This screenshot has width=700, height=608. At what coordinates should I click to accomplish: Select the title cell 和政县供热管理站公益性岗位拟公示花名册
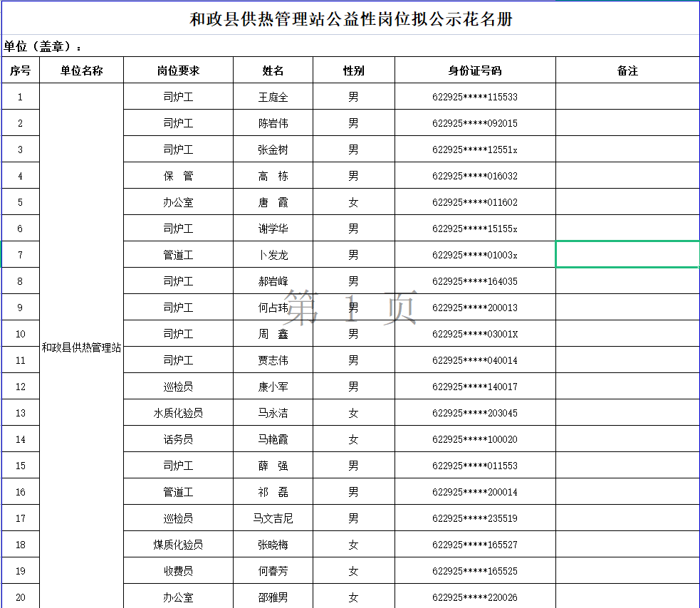click(x=351, y=19)
